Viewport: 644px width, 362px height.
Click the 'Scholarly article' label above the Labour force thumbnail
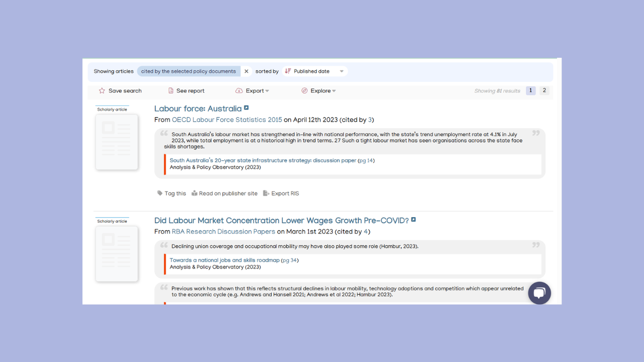pyautogui.click(x=112, y=110)
